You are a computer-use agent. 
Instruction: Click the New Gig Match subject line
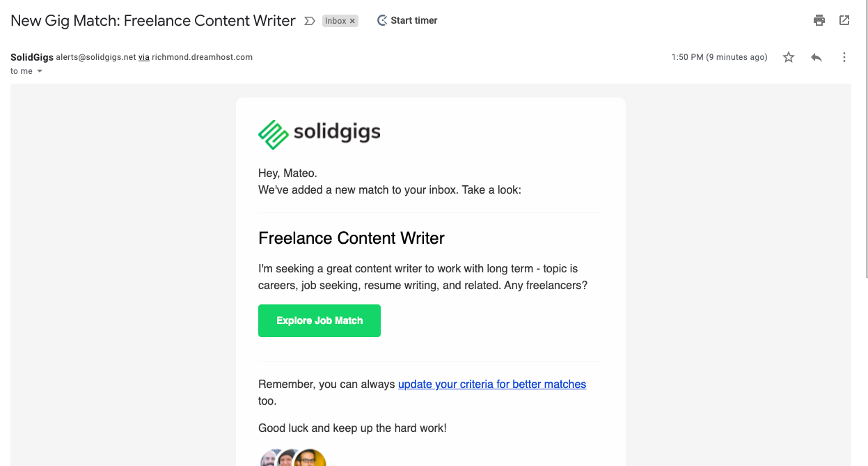coord(153,21)
